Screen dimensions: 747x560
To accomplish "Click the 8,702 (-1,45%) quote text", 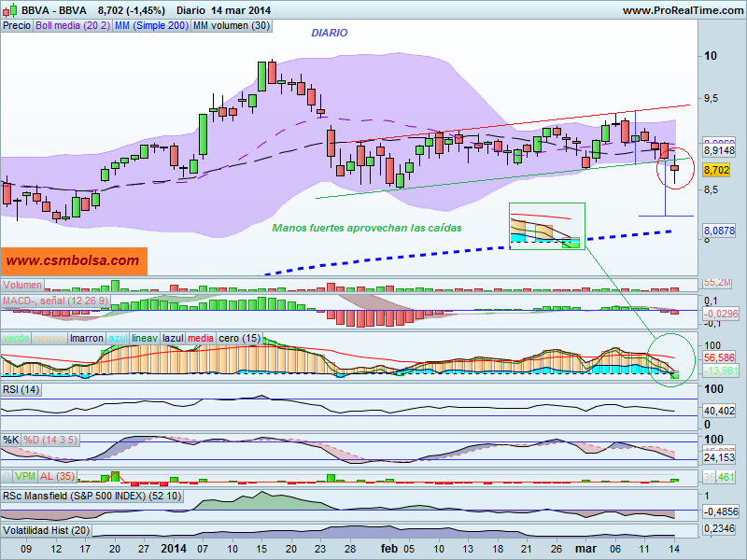I will pos(132,10).
